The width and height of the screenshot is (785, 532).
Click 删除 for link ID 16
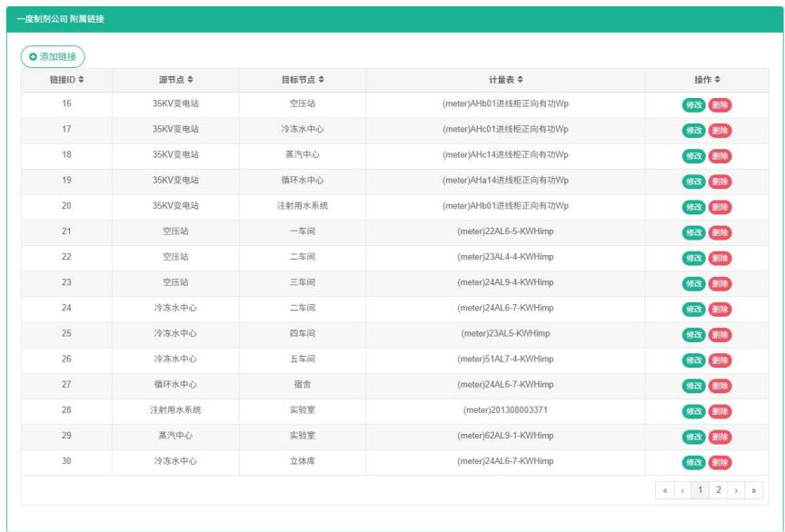click(x=720, y=104)
